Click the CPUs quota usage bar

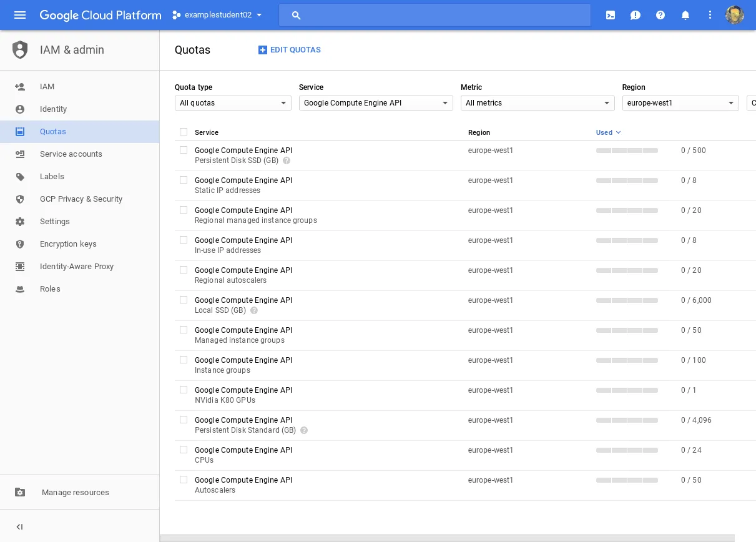click(x=627, y=450)
